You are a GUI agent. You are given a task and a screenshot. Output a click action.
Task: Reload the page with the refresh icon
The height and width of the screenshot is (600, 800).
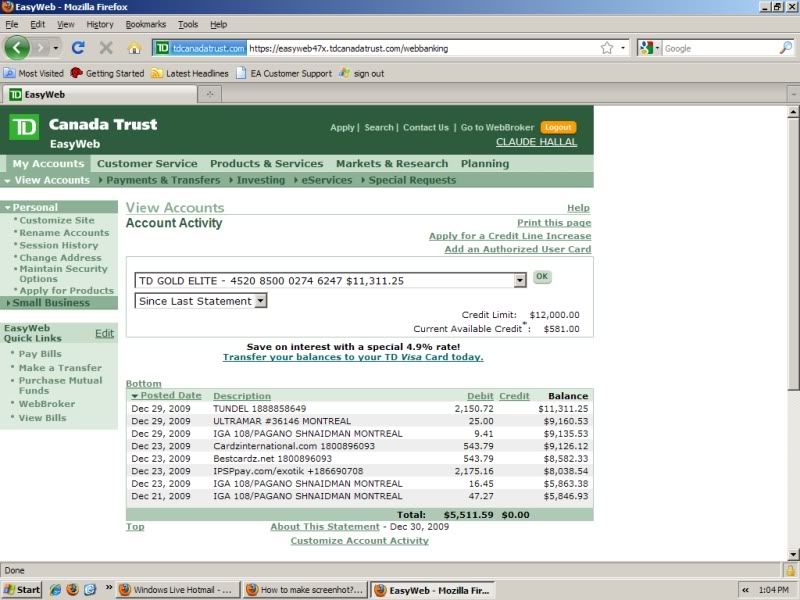(78, 48)
